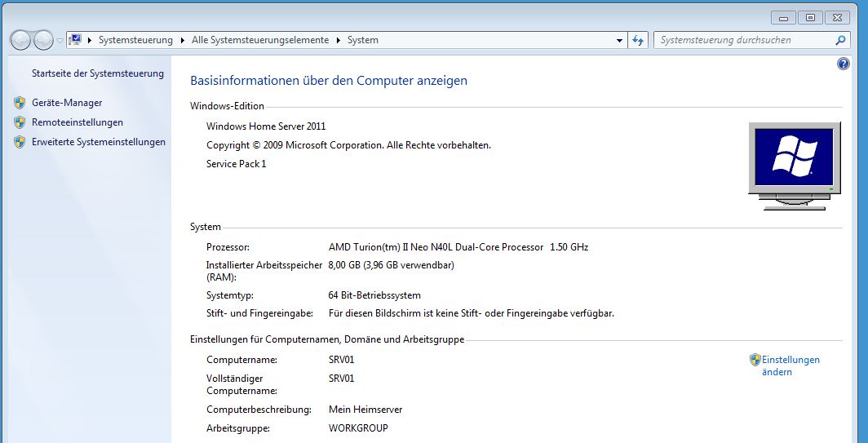Open help via blue question mark

pos(843,64)
